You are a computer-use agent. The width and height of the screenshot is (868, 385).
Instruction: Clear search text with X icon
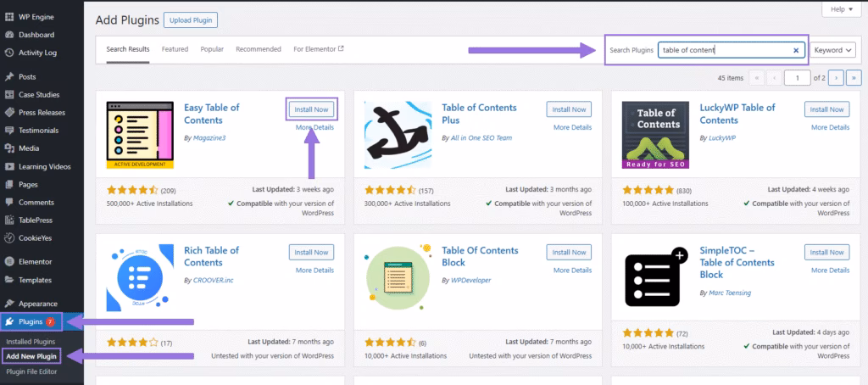pyautogui.click(x=796, y=50)
